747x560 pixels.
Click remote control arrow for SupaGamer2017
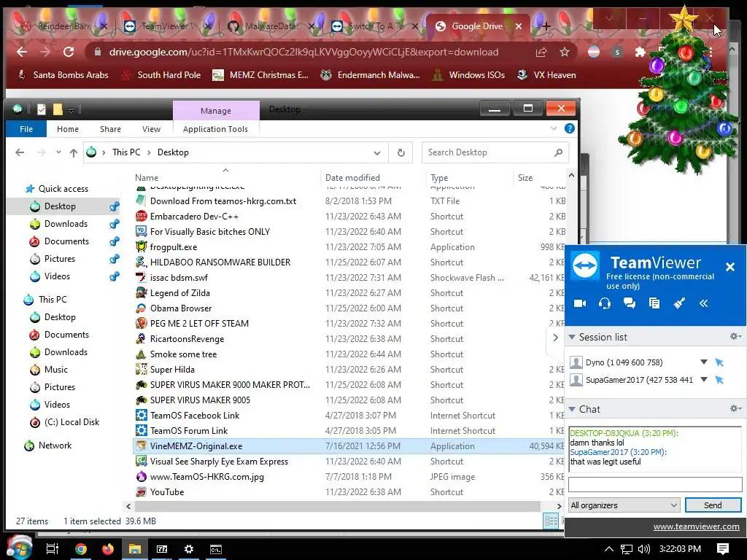tap(719, 379)
